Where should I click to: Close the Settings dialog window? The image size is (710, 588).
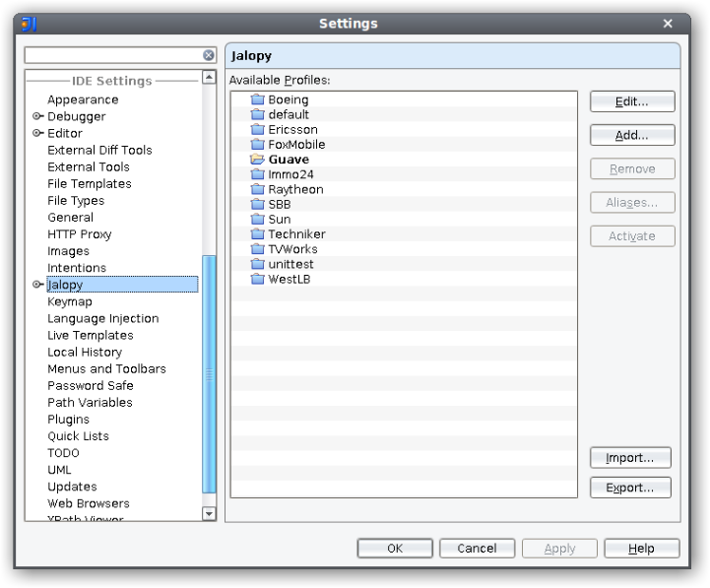click(668, 24)
